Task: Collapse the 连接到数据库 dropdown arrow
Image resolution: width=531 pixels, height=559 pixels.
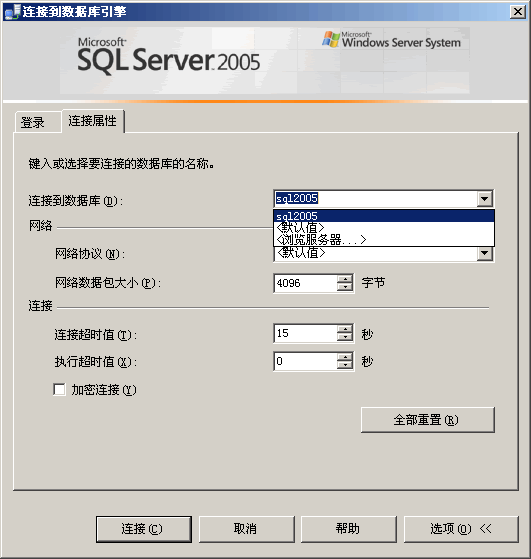Action: point(485,199)
